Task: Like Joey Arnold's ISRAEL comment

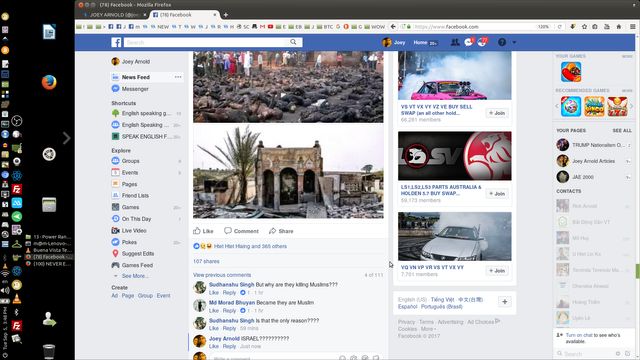Action: pos(214,346)
